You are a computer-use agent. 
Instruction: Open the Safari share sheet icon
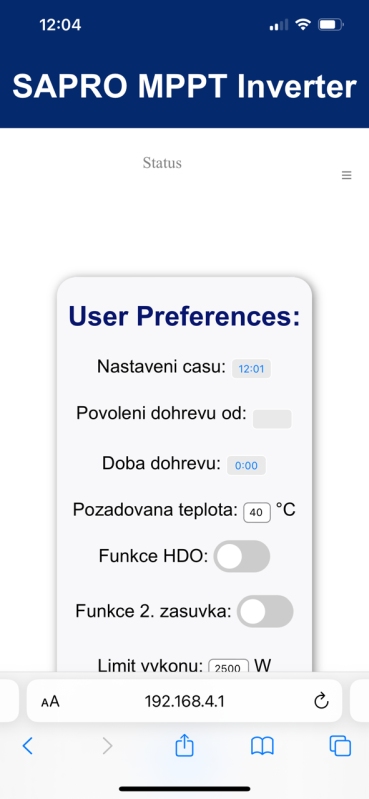click(x=184, y=745)
